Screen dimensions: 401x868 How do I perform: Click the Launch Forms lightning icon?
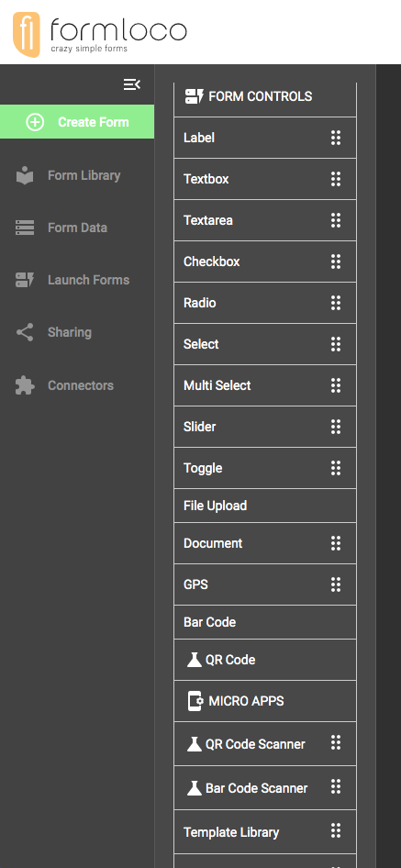click(25, 280)
